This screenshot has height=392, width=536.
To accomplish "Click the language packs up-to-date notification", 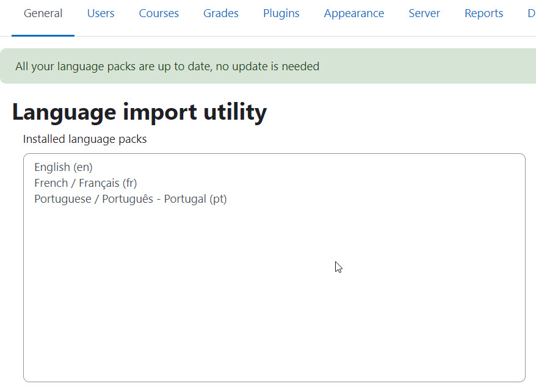I will pyautogui.click(x=167, y=67).
